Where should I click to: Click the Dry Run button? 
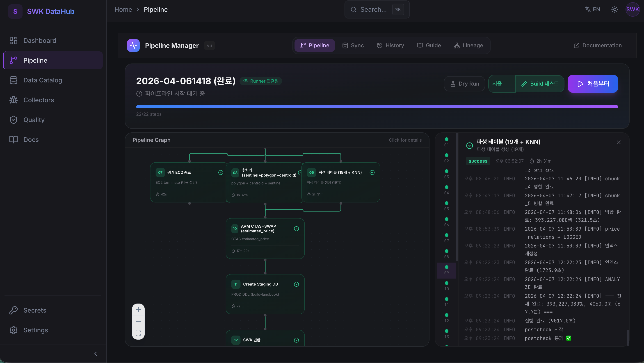(464, 84)
